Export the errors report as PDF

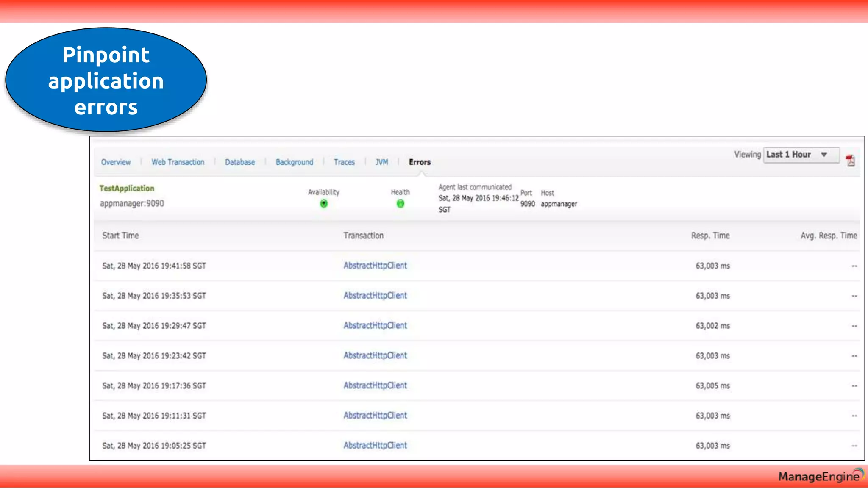click(x=850, y=161)
